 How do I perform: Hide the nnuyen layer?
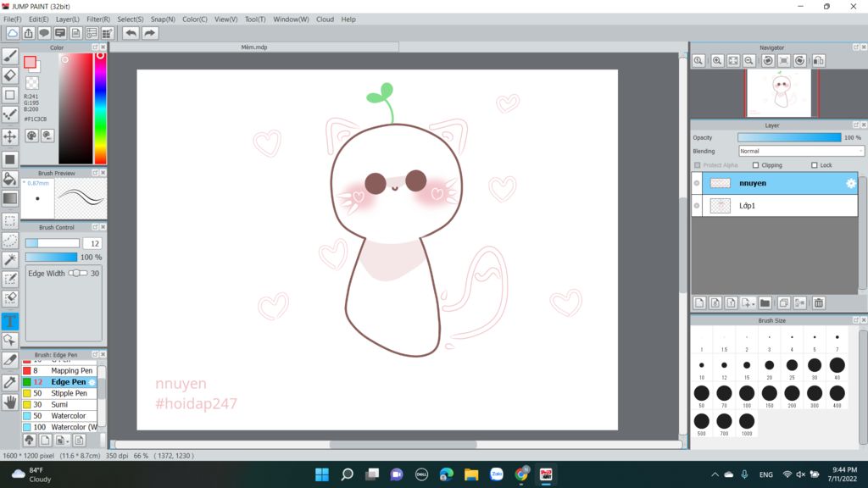[x=697, y=183]
